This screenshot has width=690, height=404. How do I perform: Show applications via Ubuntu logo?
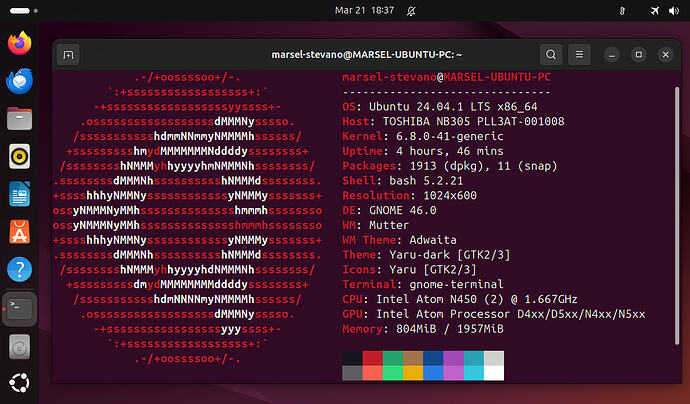[19, 383]
